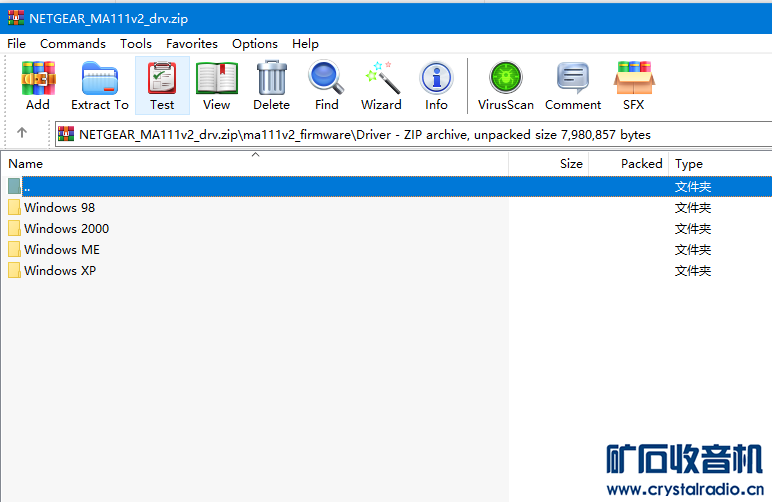Open the Help menu
This screenshot has width=772, height=502.
305,44
